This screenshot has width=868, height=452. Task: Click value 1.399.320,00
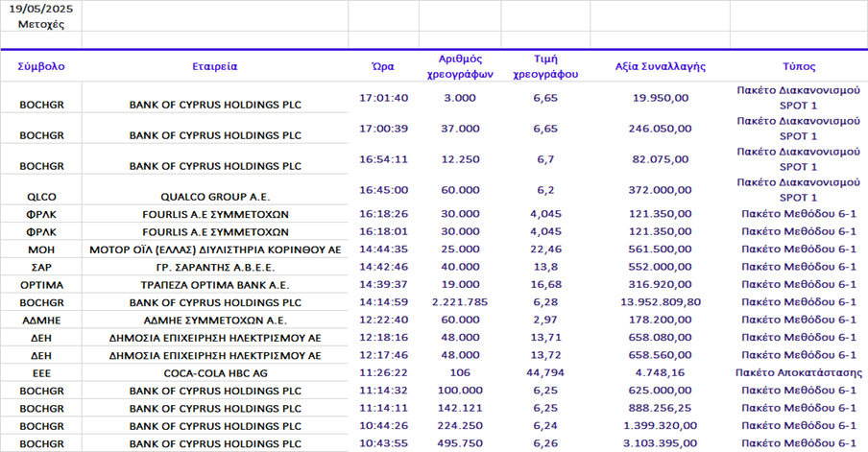(661, 426)
